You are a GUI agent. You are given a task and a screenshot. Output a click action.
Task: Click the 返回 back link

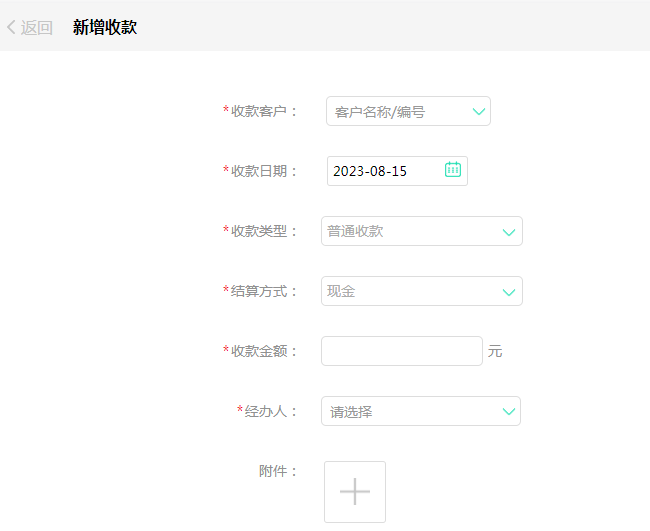[x=37, y=28]
